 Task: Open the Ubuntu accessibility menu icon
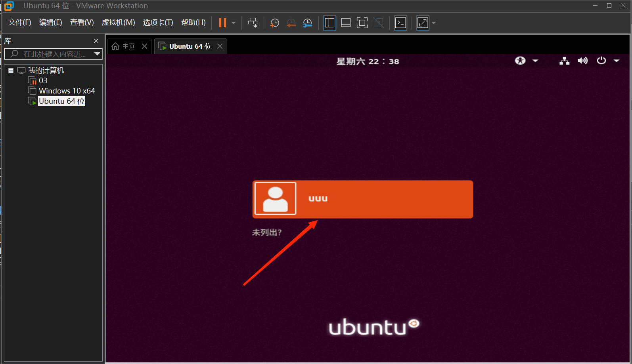click(x=520, y=61)
